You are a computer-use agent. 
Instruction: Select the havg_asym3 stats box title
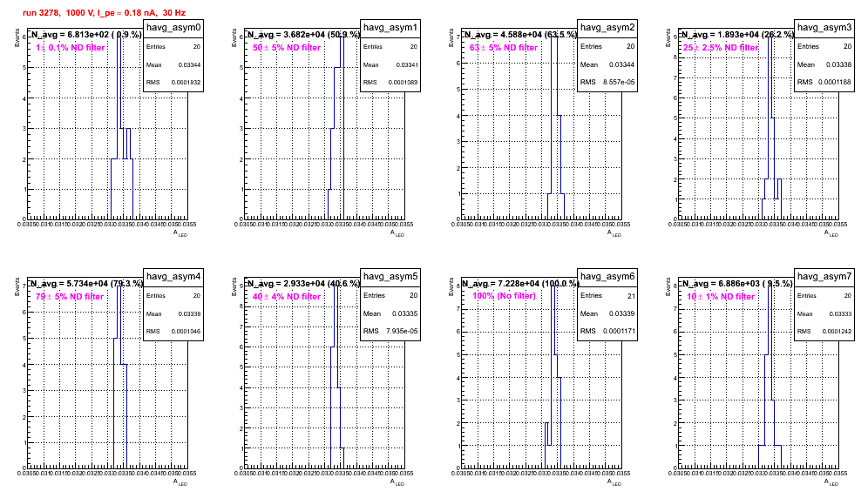824,28
